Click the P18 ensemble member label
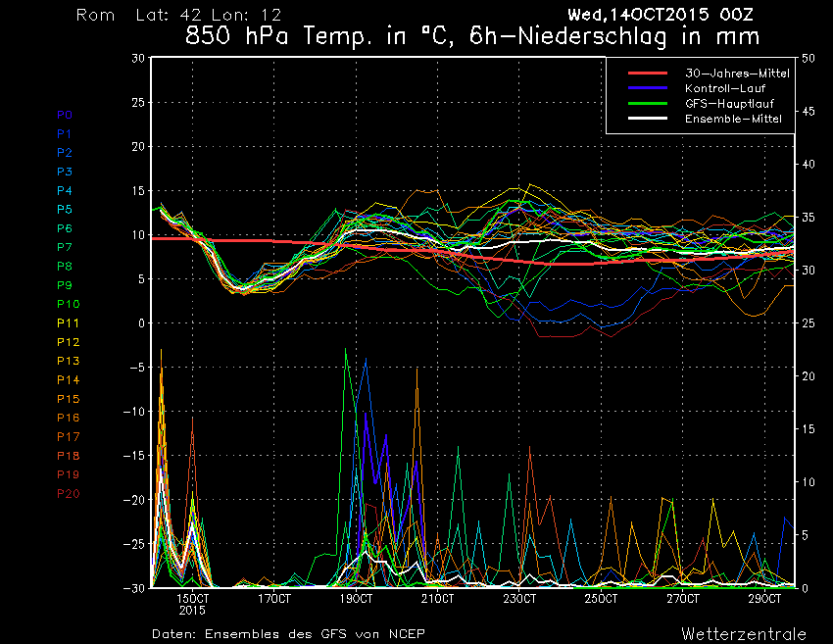833x644 pixels. pyautogui.click(x=69, y=456)
